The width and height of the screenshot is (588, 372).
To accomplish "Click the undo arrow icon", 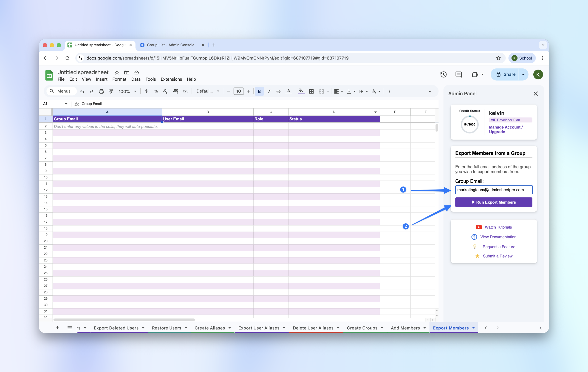I will [x=82, y=91].
